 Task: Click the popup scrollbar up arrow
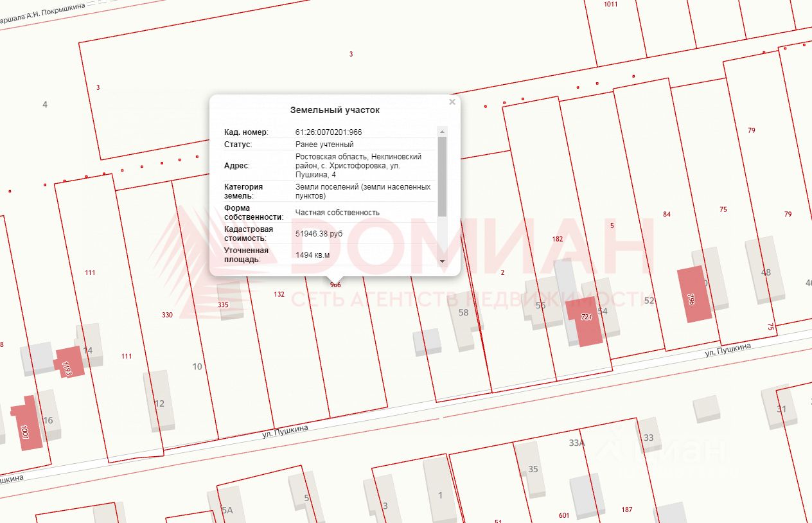442,132
